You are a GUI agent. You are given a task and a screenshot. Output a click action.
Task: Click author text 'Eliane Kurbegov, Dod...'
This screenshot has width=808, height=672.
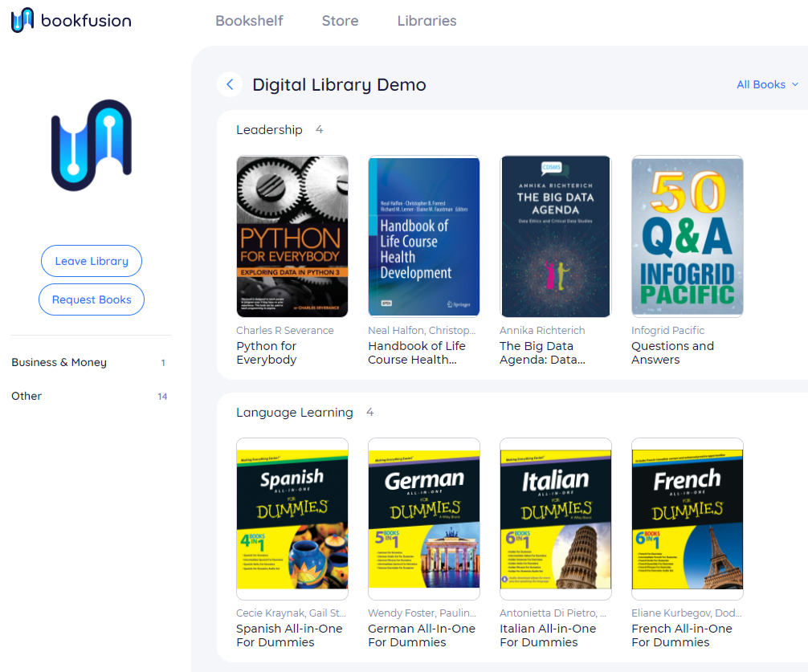[687, 613]
